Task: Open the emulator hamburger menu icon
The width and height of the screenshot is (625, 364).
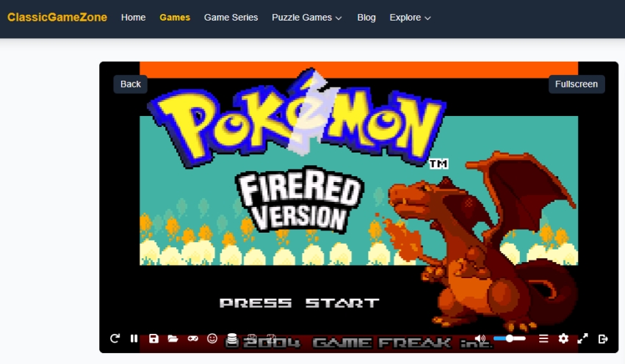Action: point(543,338)
